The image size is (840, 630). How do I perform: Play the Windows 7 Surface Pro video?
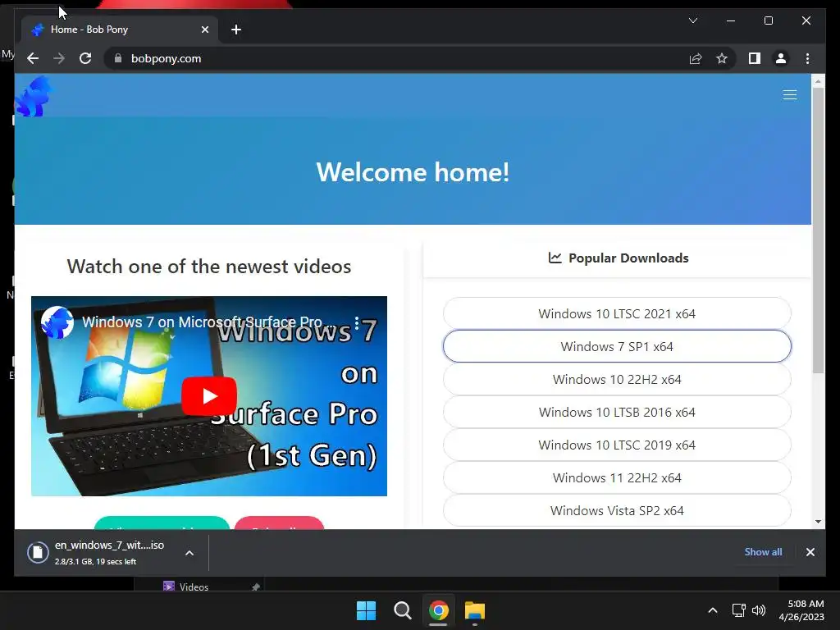pos(209,396)
